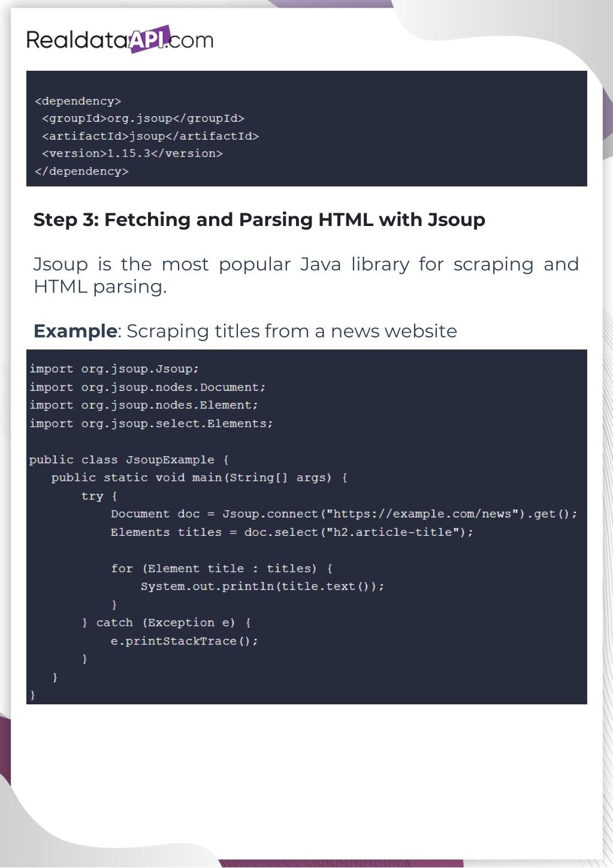Viewport: 613px width, 868px height.
Task: Click the bold Example label
Action: tap(75, 331)
